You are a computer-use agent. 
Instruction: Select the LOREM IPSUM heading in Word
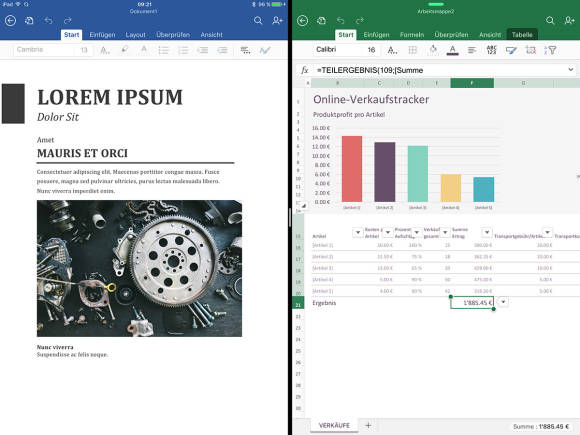point(110,97)
